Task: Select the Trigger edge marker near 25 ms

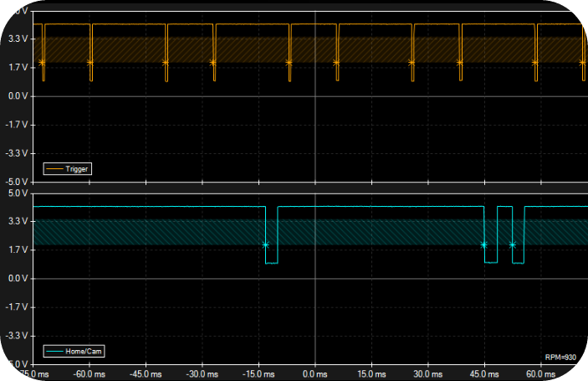Action: coord(412,63)
